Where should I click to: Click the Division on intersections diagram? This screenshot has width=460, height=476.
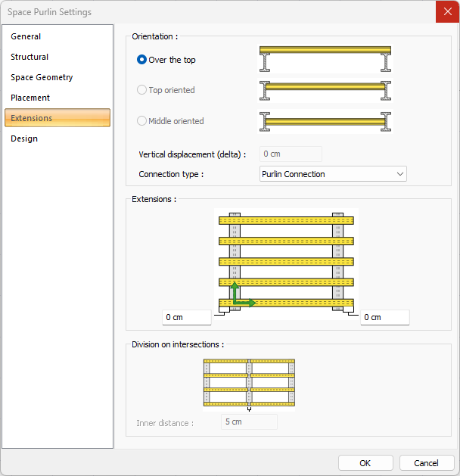coord(249,383)
